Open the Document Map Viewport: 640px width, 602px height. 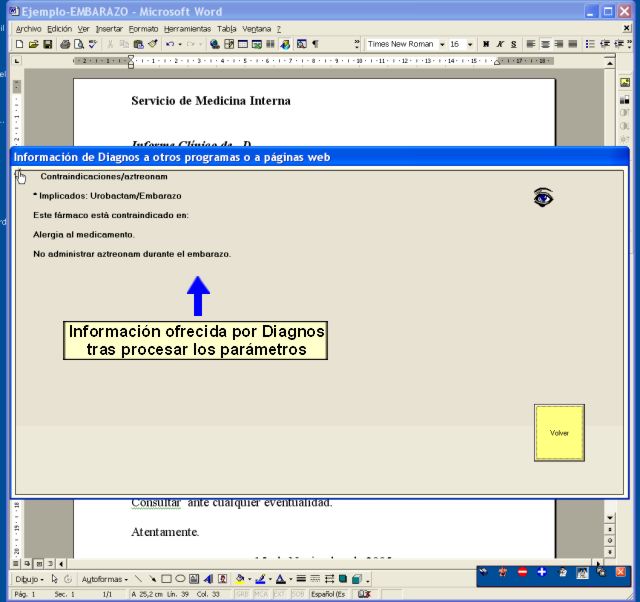(302, 44)
